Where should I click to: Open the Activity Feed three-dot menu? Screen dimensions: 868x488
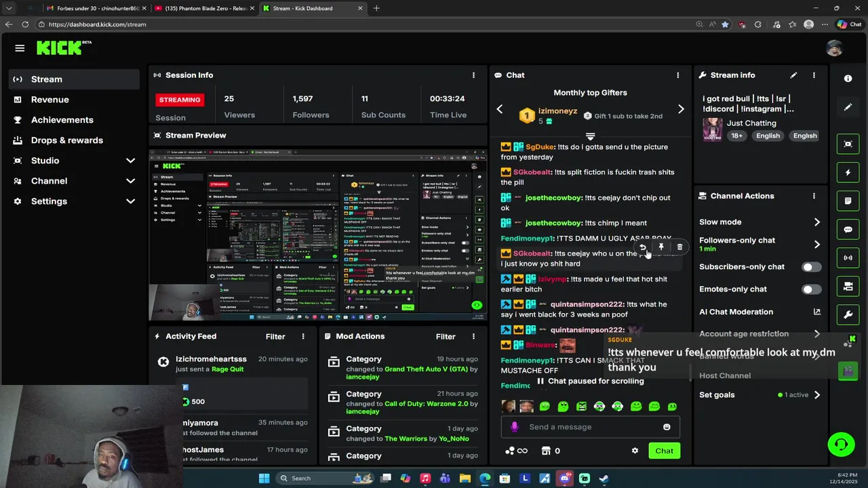(x=303, y=336)
